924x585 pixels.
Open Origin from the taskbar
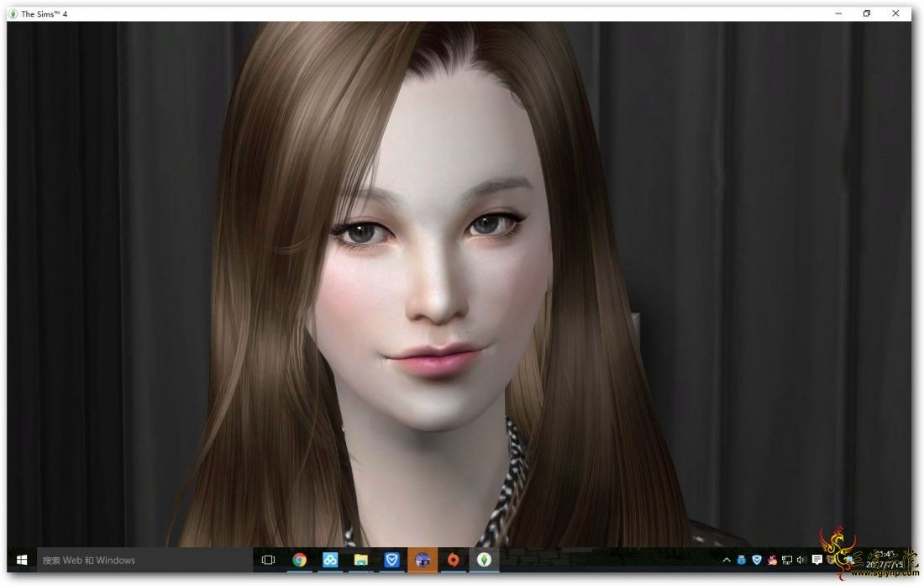[x=453, y=561]
